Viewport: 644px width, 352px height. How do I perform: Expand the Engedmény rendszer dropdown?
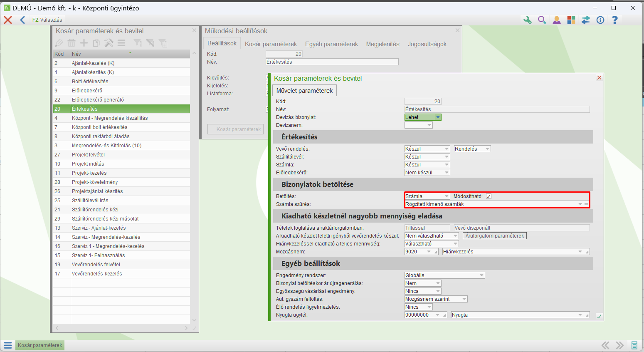click(481, 275)
